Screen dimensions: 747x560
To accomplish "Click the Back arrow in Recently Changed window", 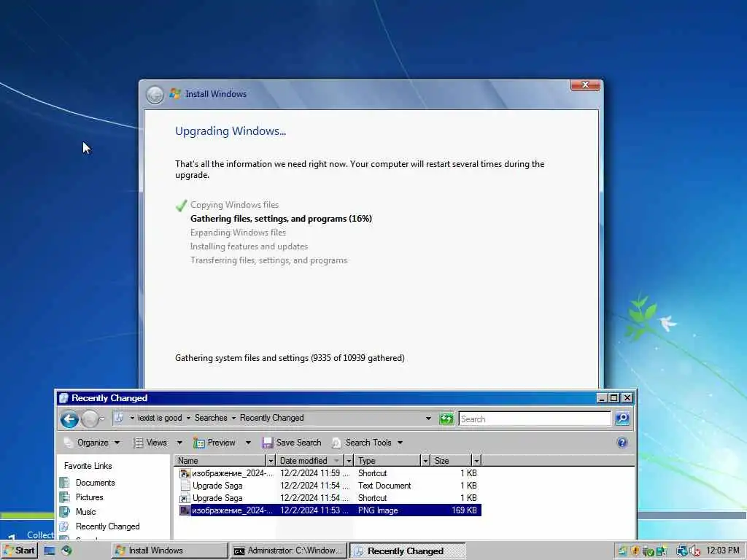I will [x=69, y=419].
